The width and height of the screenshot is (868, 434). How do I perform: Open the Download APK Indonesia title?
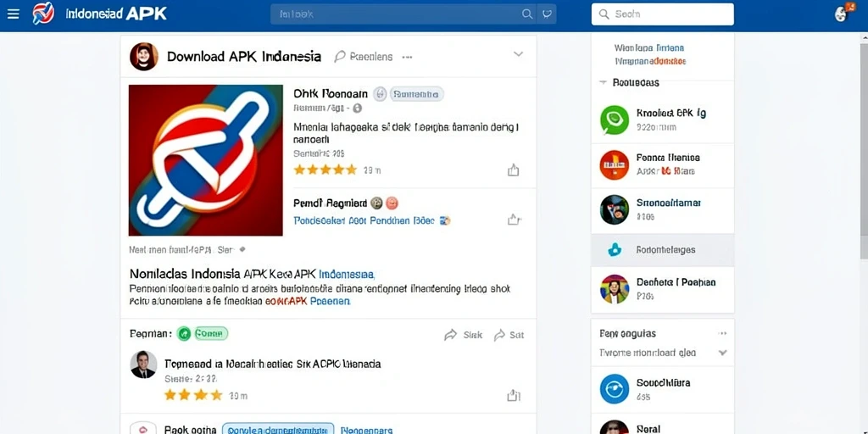pos(244,57)
